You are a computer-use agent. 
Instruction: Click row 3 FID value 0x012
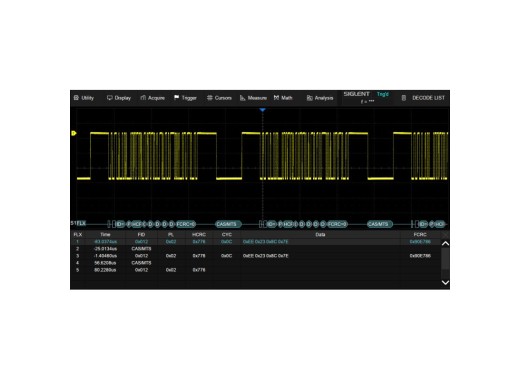[x=141, y=256]
